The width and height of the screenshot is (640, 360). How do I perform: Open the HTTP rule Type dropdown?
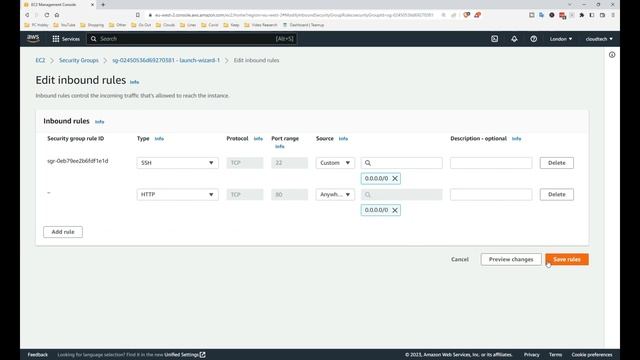(x=178, y=195)
